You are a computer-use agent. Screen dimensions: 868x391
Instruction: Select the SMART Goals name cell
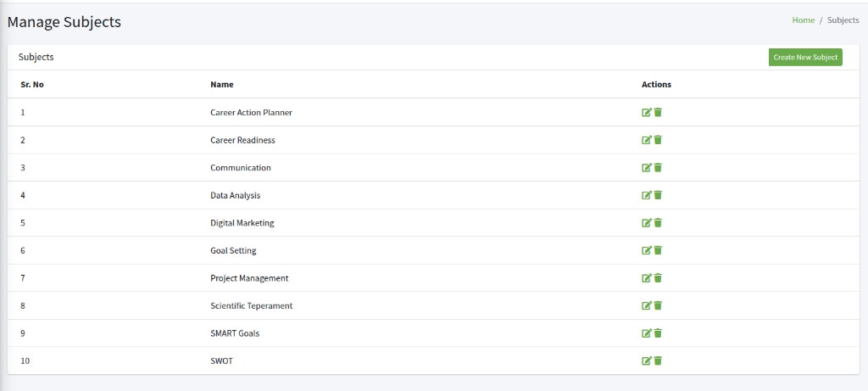click(235, 333)
